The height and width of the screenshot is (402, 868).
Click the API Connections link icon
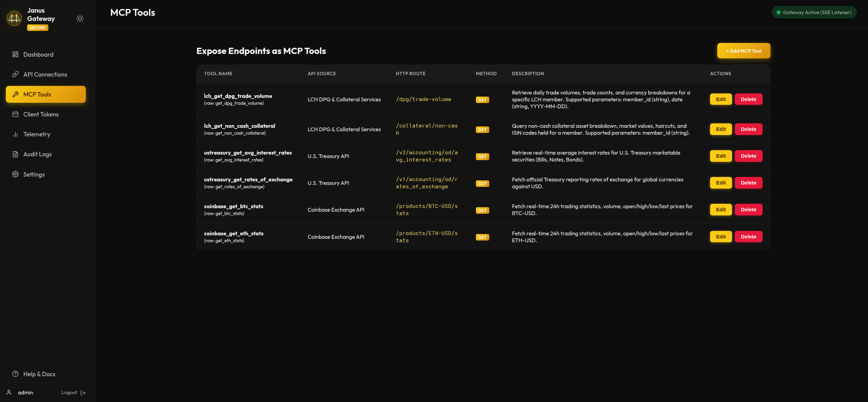coord(15,74)
